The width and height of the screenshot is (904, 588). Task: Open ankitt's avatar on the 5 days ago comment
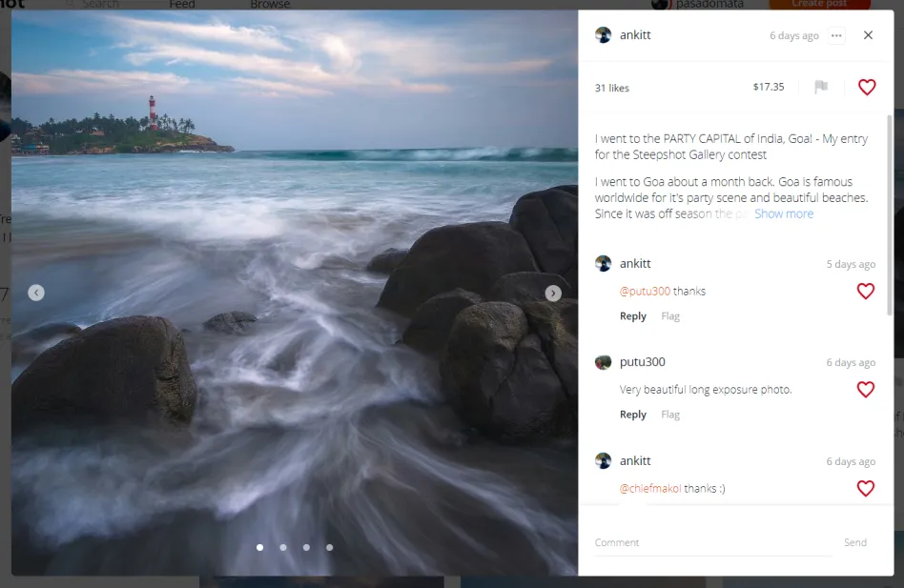point(603,264)
